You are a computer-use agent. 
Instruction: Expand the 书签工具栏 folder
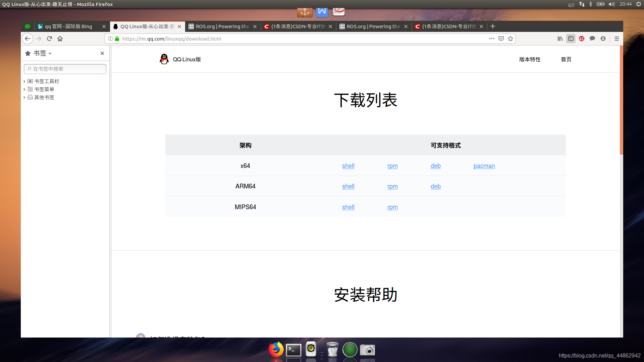(24, 81)
